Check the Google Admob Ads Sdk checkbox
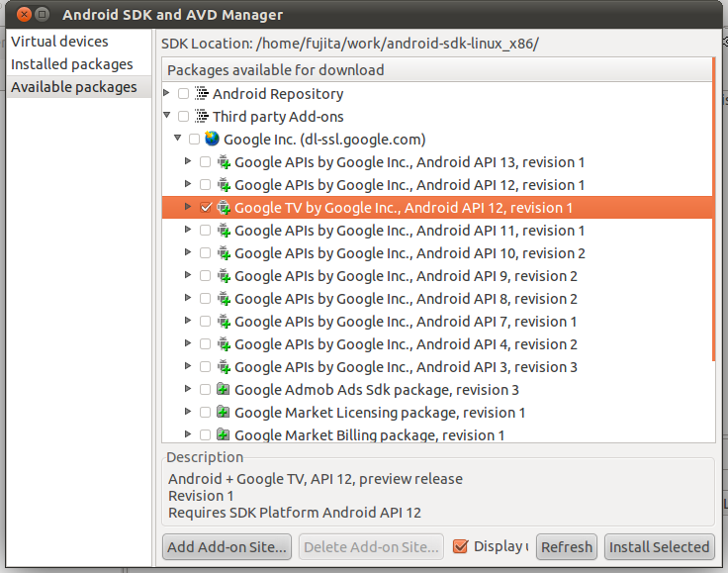 tap(205, 389)
